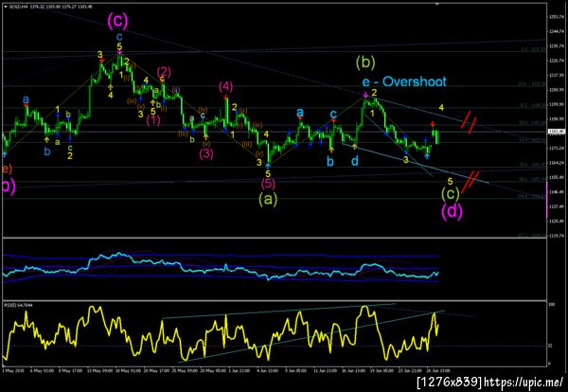Select the magenta (c) wave label at the top
The image size is (568, 392).
[x=117, y=22]
